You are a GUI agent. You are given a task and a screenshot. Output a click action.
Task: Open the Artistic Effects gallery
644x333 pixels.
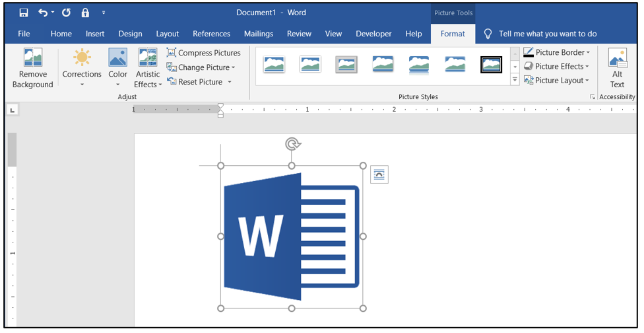pyautogui.click(x=148, y=68)
